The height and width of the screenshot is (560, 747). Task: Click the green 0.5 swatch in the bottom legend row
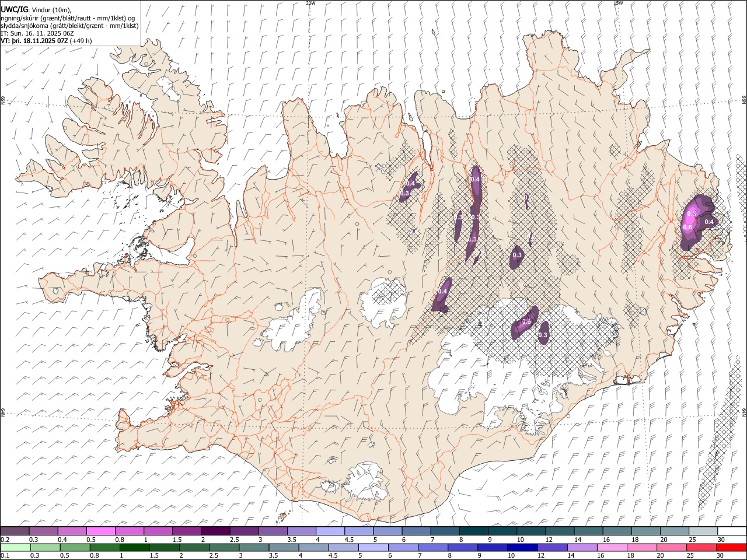coord(75,548)
